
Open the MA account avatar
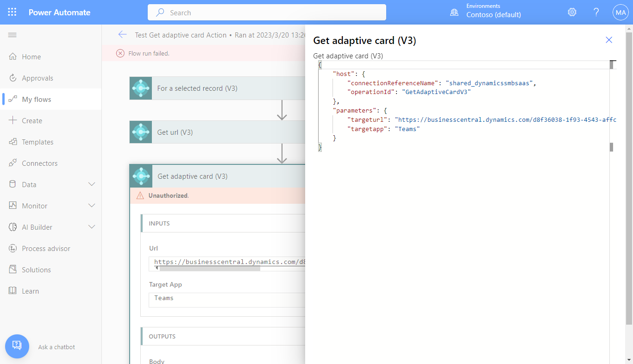click(x=620, y=13)
